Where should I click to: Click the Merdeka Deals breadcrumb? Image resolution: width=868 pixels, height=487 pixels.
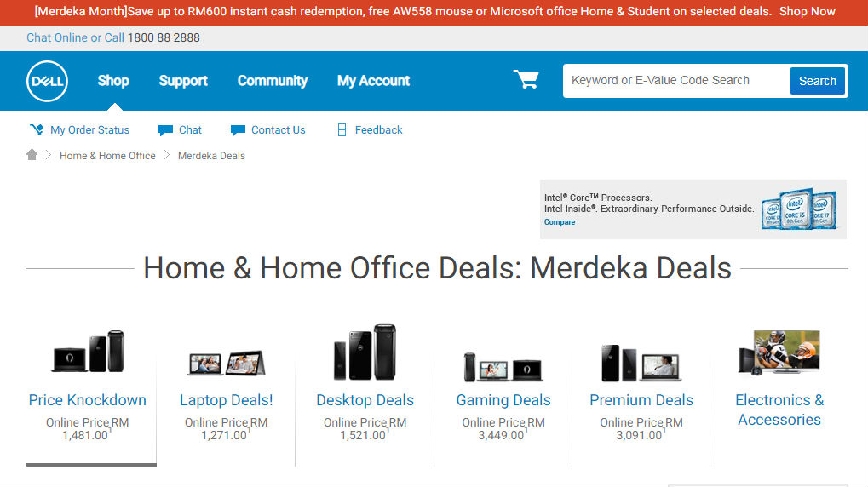[211, 156]
